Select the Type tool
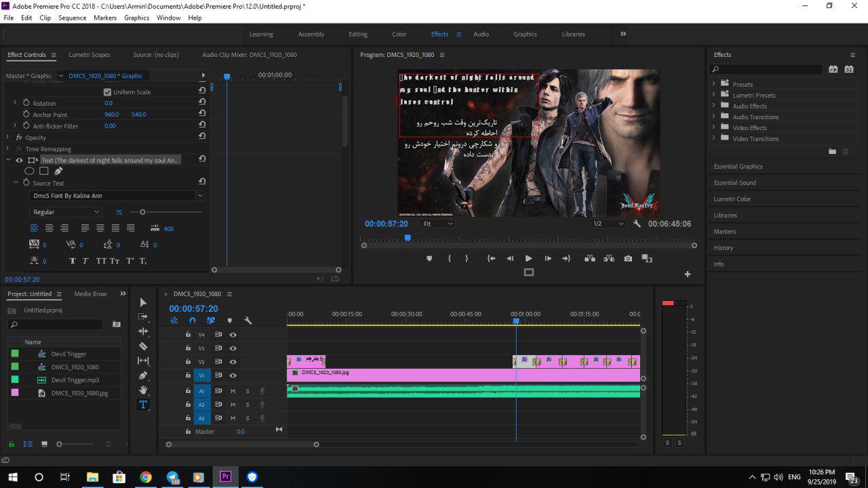This screenshot has width=868, height=488. (x=143, y=405)
